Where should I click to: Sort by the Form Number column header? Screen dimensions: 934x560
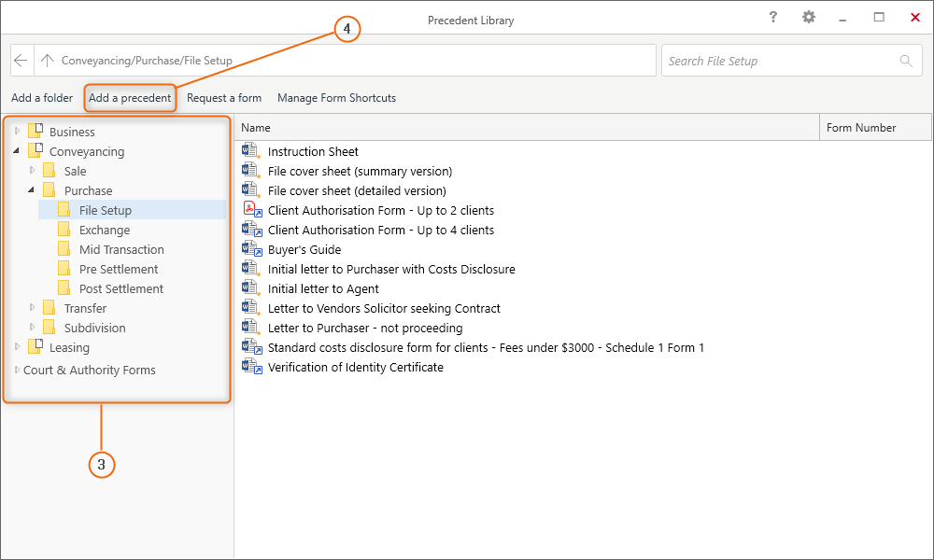tap(876, 127)
